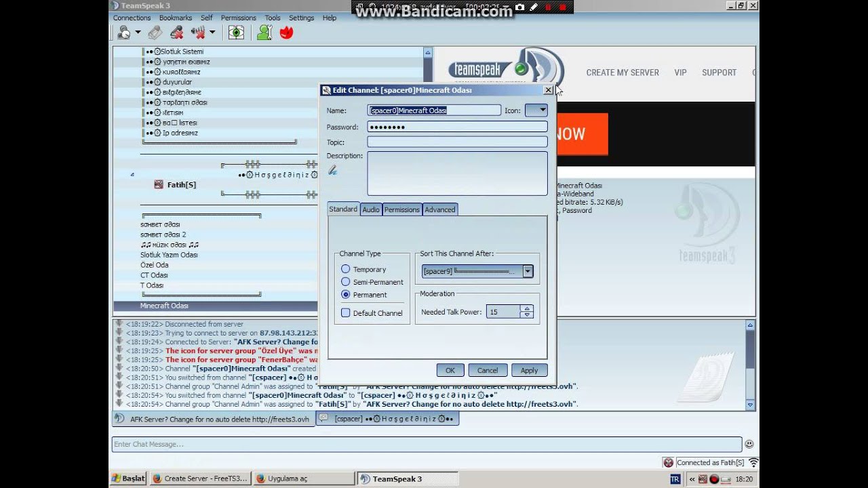Click the red flame toolbar icon

286,32
